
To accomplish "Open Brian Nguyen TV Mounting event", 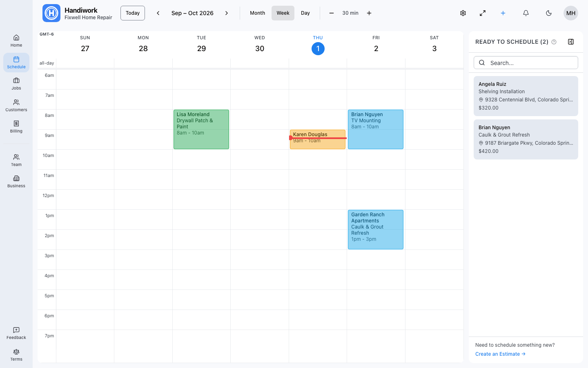I will coord(376,129).
